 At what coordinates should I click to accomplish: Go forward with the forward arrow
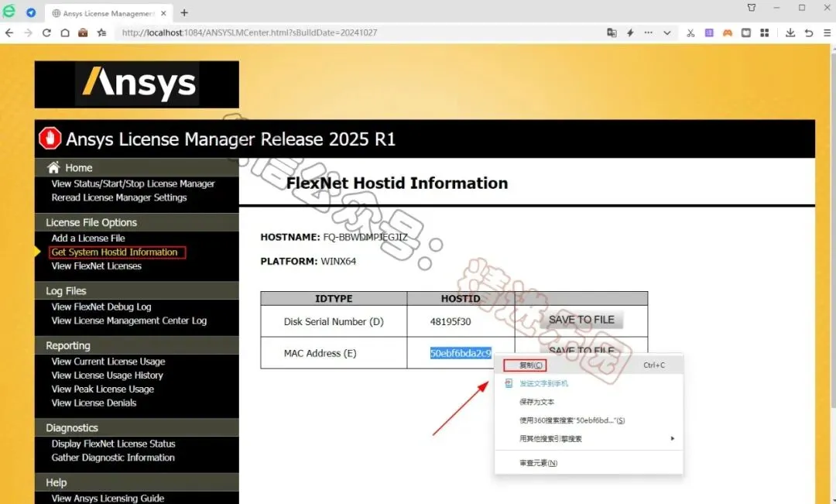[x=28, y=33]
